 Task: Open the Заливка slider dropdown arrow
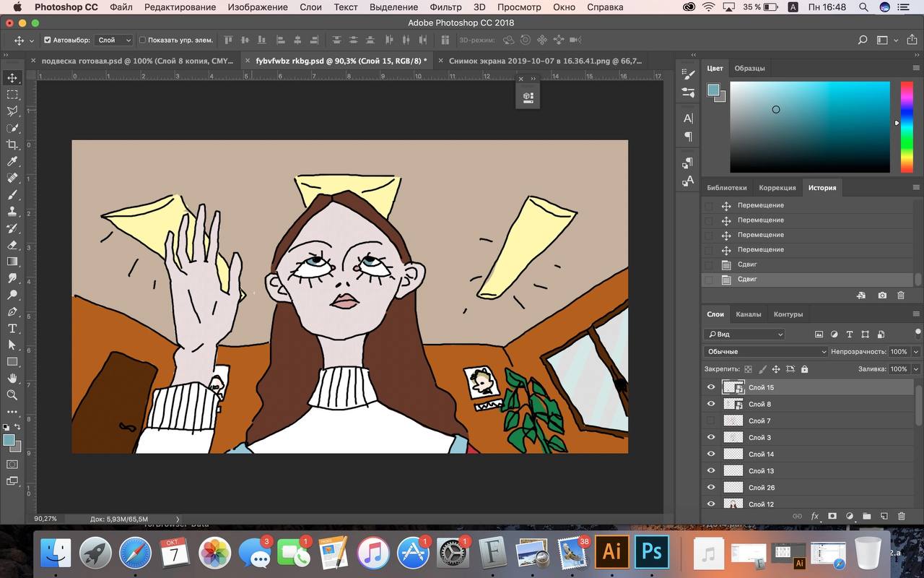click(x=915, y=369)
